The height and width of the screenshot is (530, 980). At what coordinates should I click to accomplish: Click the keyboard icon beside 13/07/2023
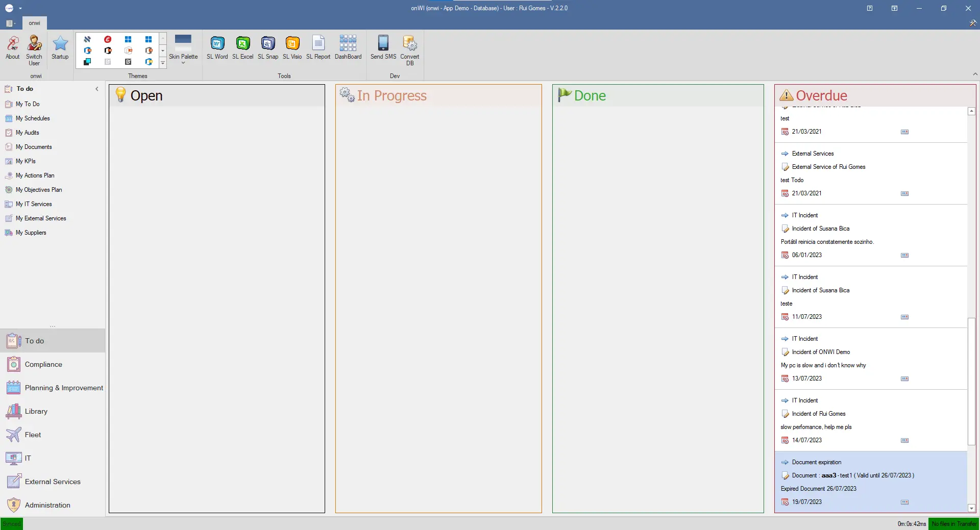[904, 378]
